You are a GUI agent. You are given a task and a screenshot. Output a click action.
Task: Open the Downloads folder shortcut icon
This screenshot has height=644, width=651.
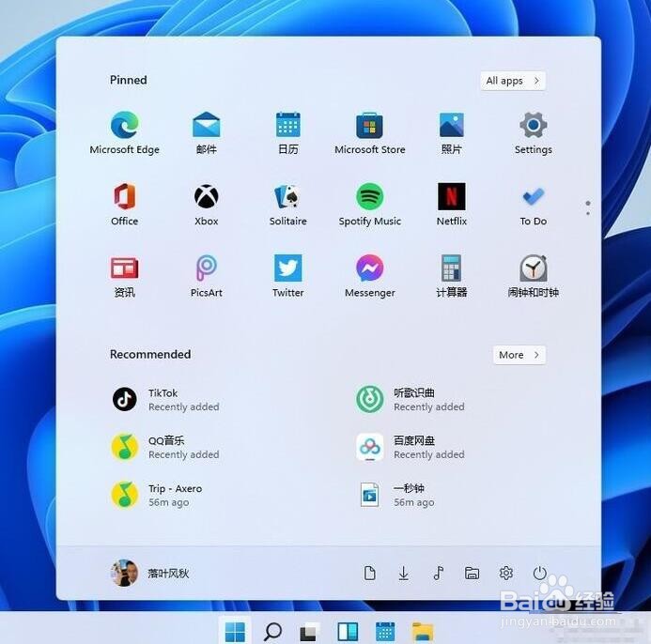tap(404, 573)
